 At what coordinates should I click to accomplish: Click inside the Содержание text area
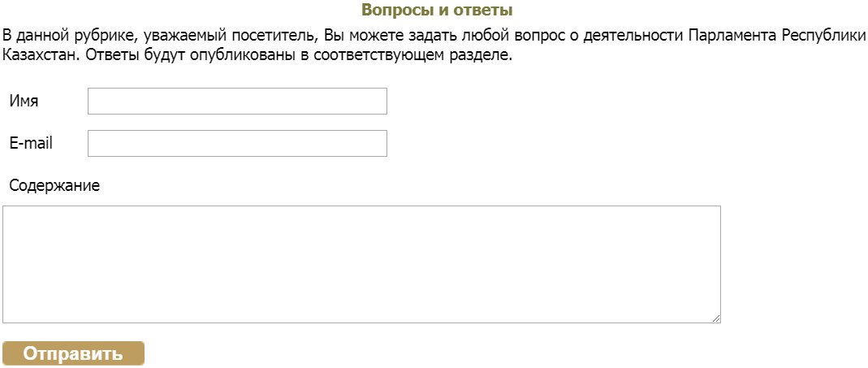(x=361, y=264)
